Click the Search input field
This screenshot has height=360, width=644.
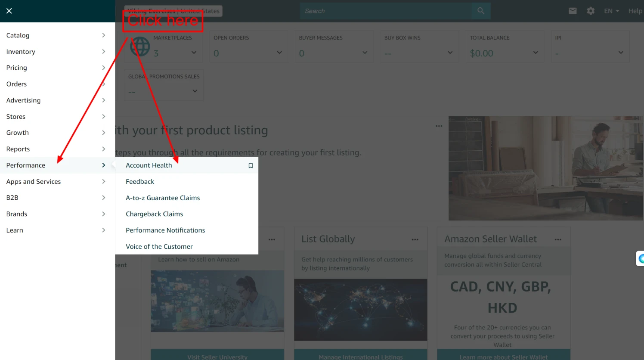click(386, 11)
